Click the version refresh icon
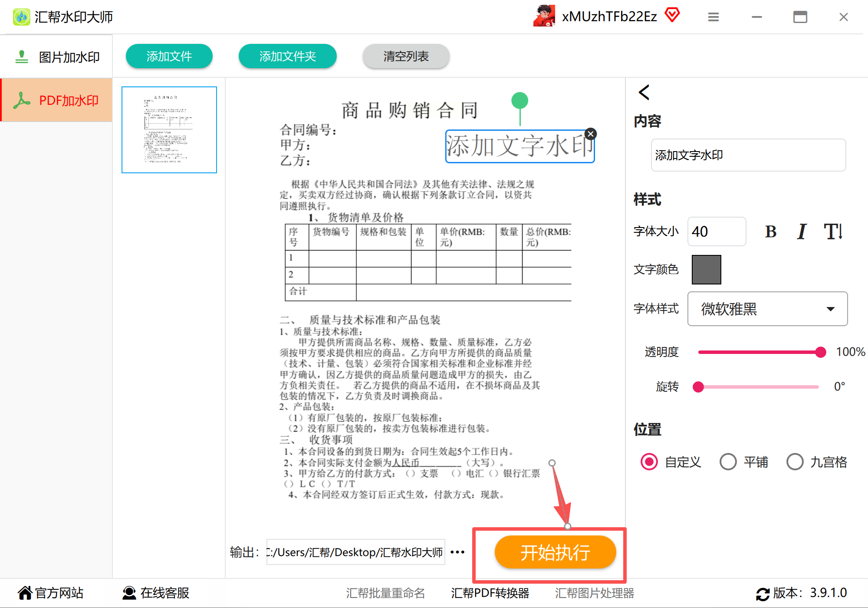Screen dimensions: 868x608 (763, 594)
